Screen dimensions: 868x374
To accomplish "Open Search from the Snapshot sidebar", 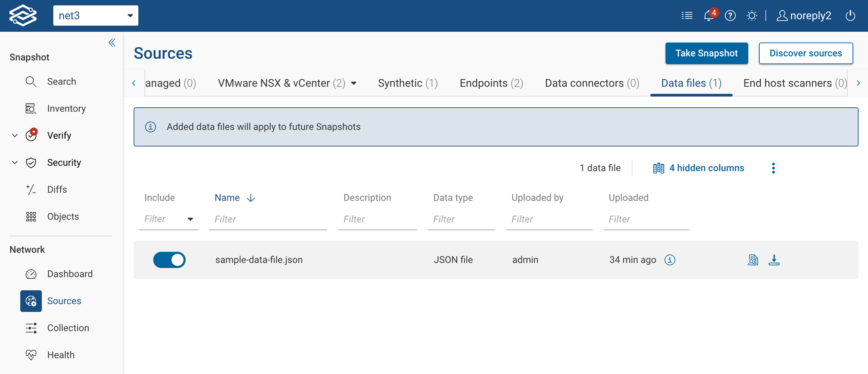I will tap(61, 81).
